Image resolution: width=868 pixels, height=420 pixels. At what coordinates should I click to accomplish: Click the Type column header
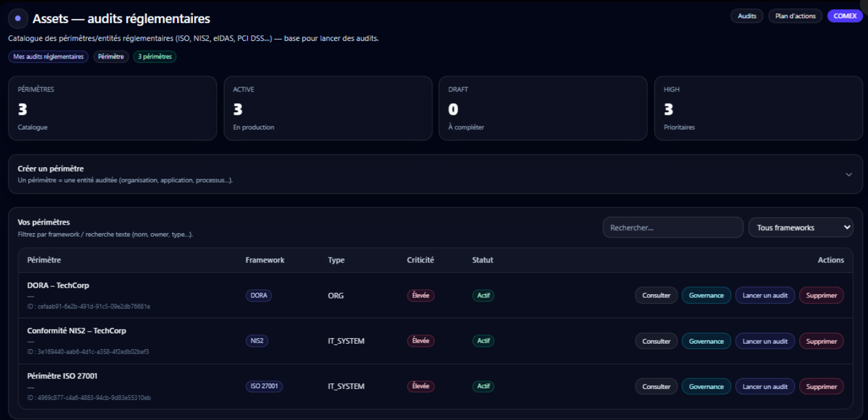pyautogui.click(x=336, y=260)
